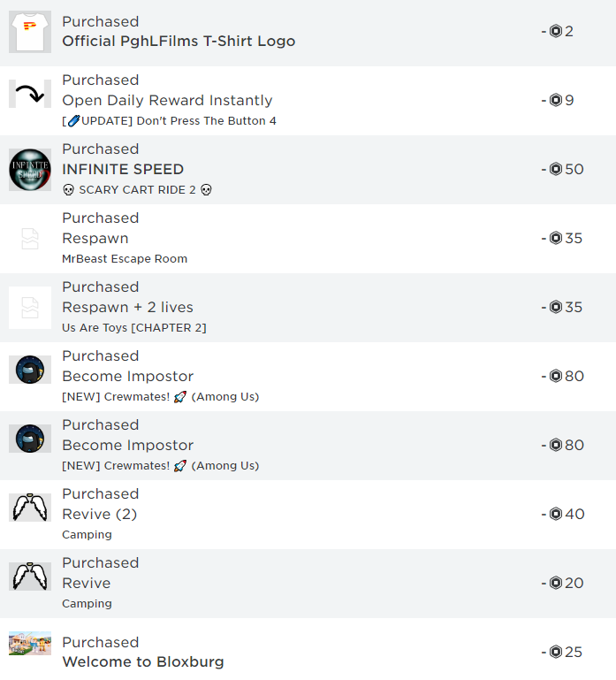Click the Revive (2) item name
616x680 pixels.
coord(99,514)
